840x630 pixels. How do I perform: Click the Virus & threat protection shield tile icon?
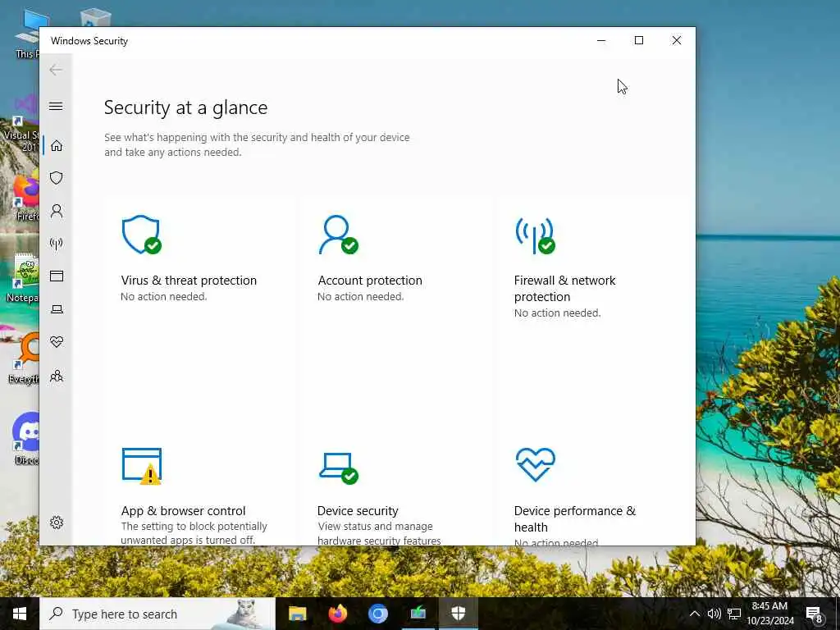[x=141, y=235]
